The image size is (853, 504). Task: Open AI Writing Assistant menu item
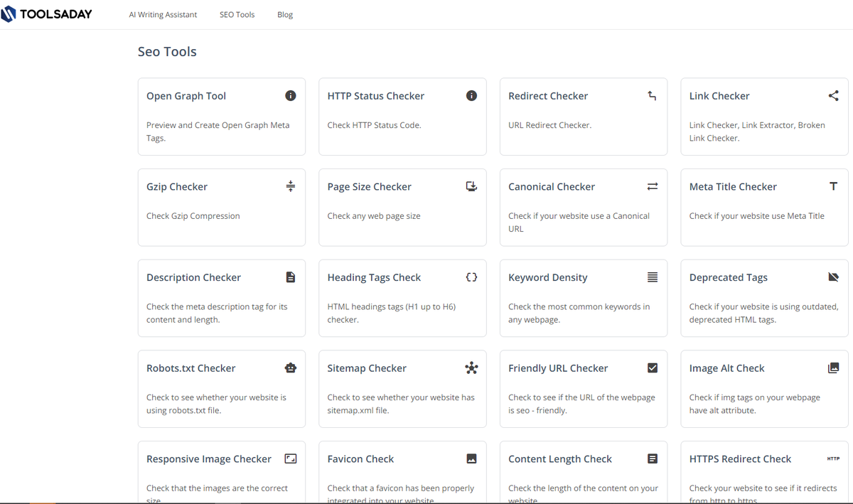pos(163,14)
